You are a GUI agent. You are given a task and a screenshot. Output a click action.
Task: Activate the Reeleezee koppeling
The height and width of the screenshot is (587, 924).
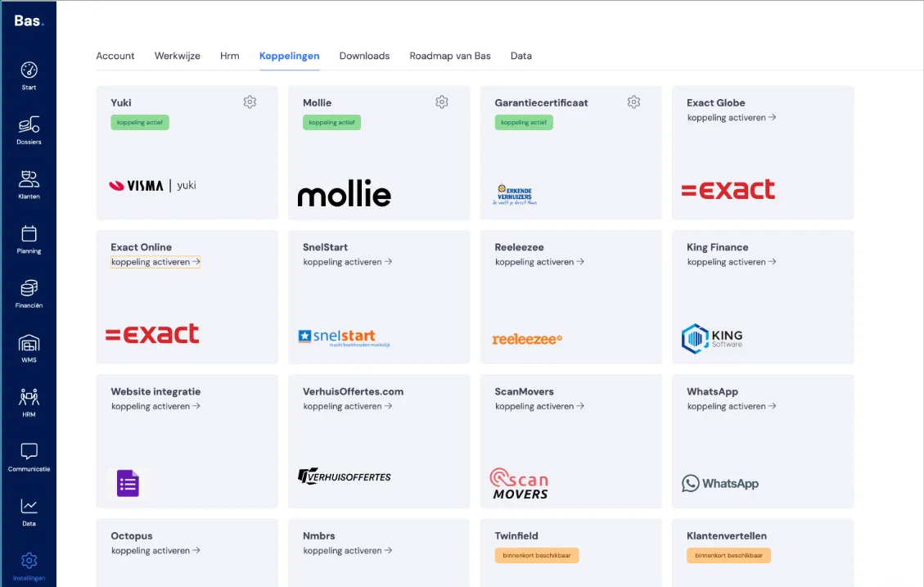[540, 262]
